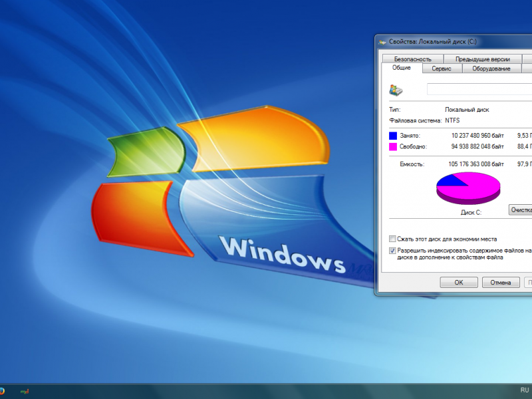Screen dimensions: 532x399
Task: Uncheck Разрешить индексировать содержимое файлов
Action: point(392,251)
